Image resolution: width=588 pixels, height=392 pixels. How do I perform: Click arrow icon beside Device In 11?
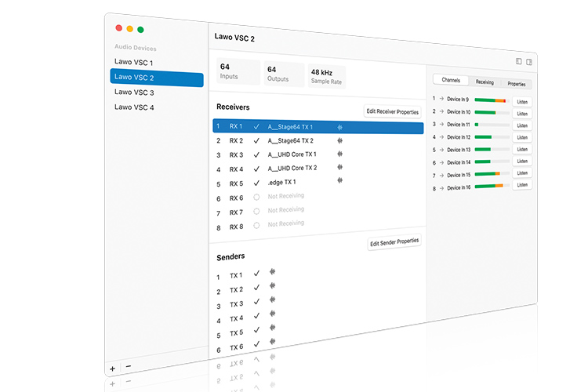441,124
